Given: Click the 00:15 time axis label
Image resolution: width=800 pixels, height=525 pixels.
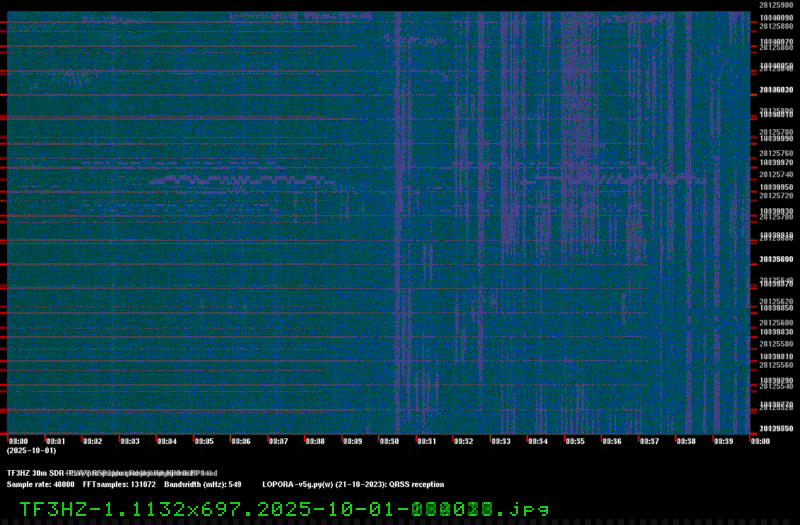Looking at the screenshot, I should pyautogui.click(x=574, y=441).
